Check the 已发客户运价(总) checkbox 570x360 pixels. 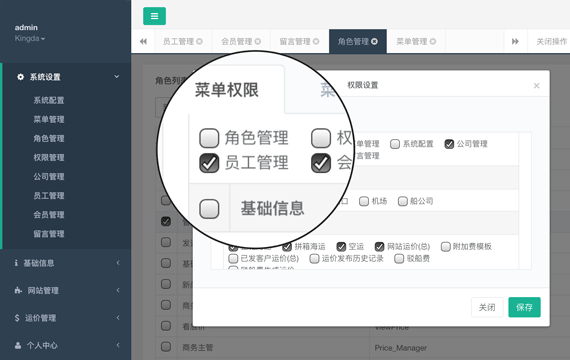coord(233,259)
